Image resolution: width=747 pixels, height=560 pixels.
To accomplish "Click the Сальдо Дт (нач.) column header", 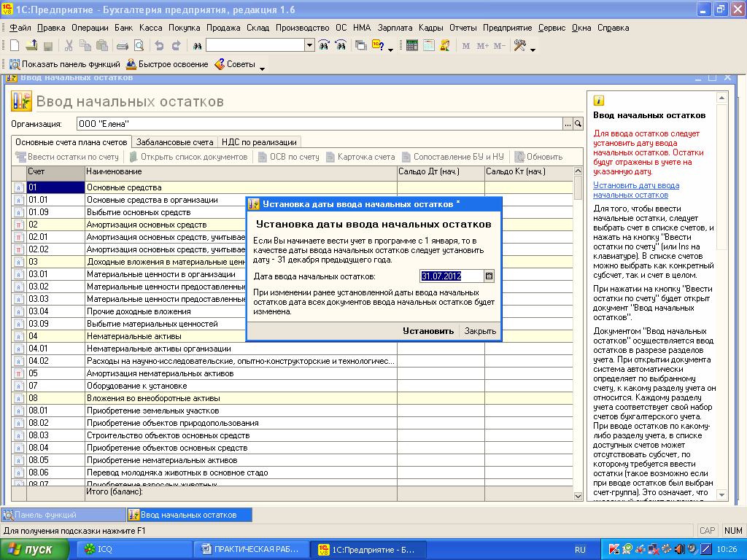I will 441,172.
